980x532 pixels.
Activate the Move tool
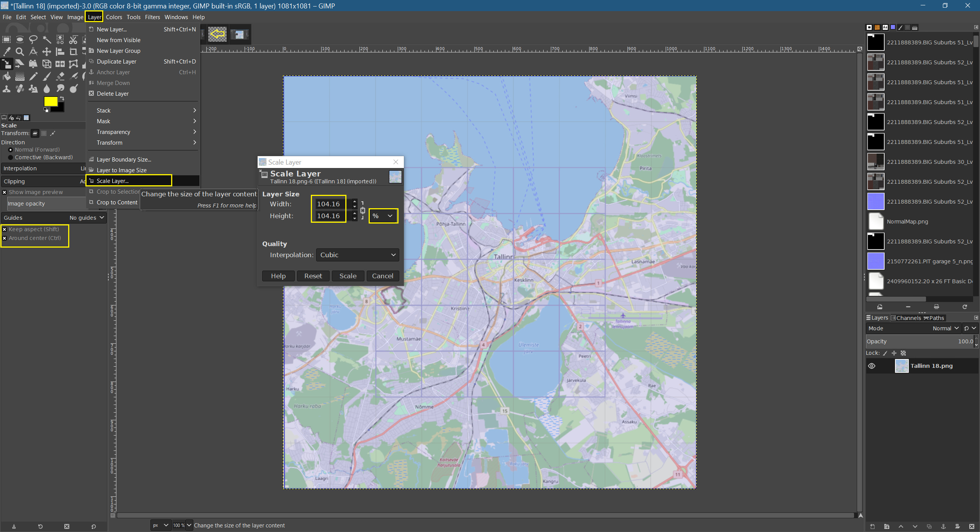(47, 52)
